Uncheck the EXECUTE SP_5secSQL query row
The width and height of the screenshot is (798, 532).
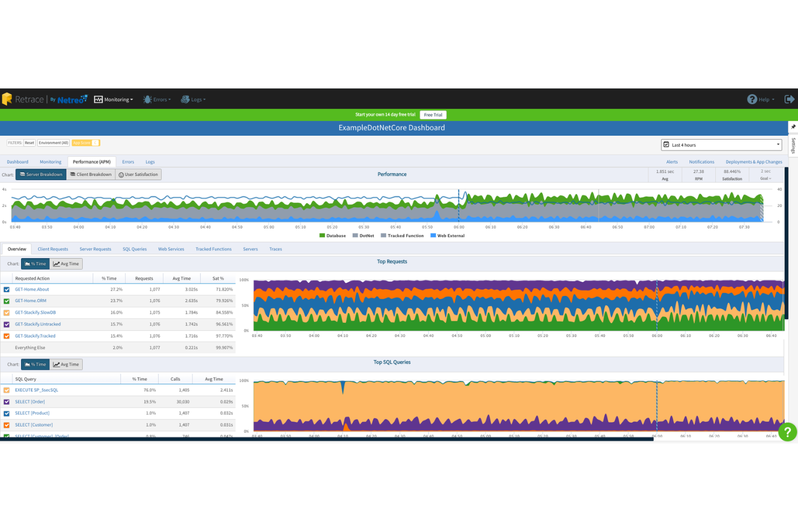pos(6,390)
